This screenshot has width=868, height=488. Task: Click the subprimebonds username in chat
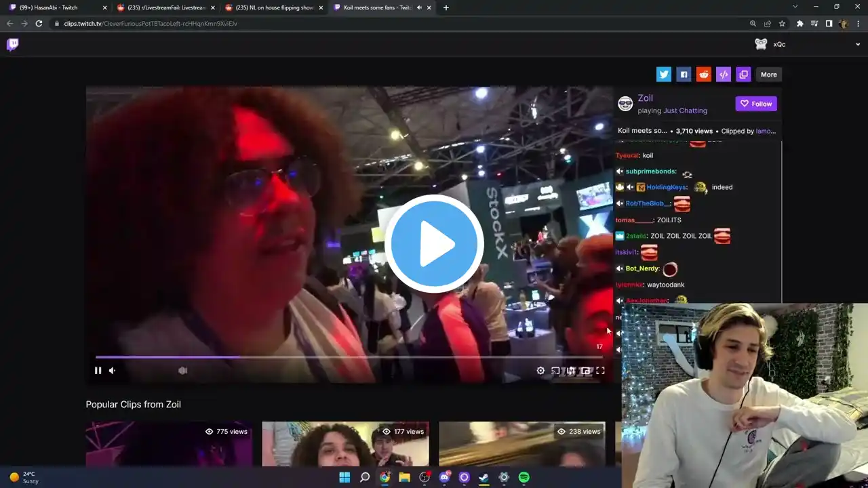tap(650, 171)
